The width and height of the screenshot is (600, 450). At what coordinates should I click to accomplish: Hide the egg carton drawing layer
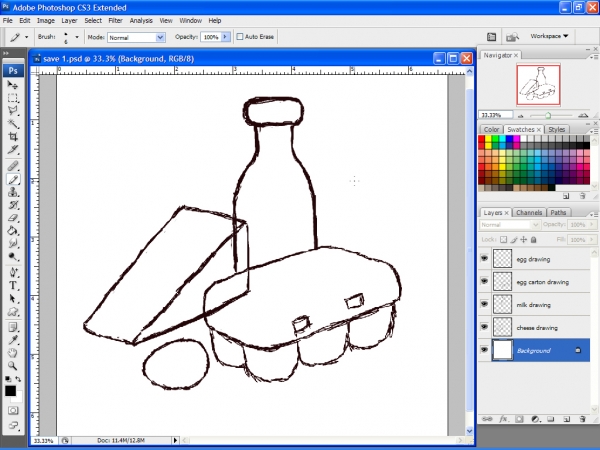[x=484, y=281]
